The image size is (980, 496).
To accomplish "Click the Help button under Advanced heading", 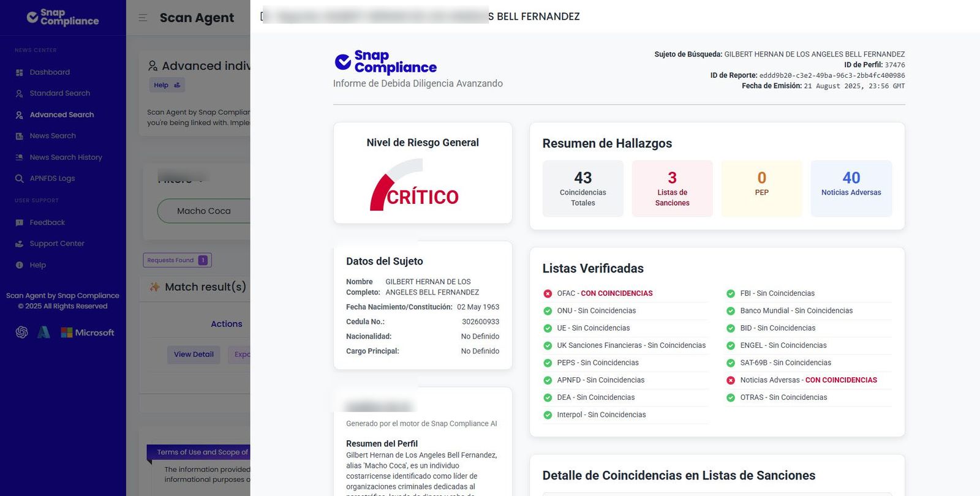I will click(x=167, y=85).
